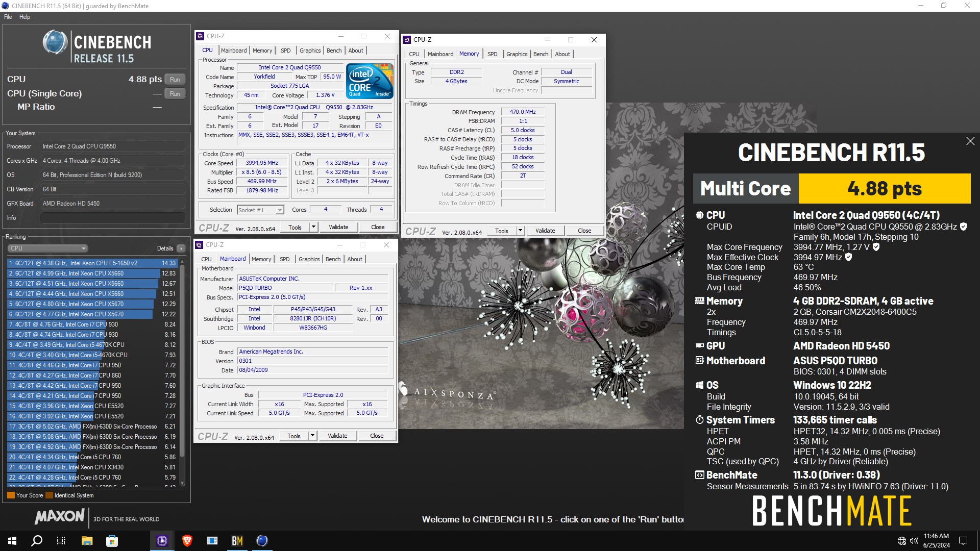
Task: Expand Tools dropdown arrow in Mainboard window
Action: (312, 436)
